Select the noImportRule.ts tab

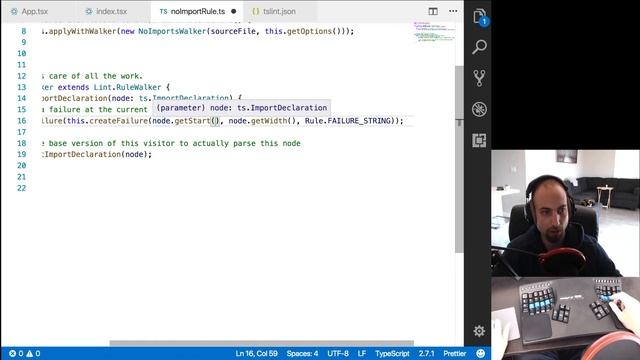point(197,11)
